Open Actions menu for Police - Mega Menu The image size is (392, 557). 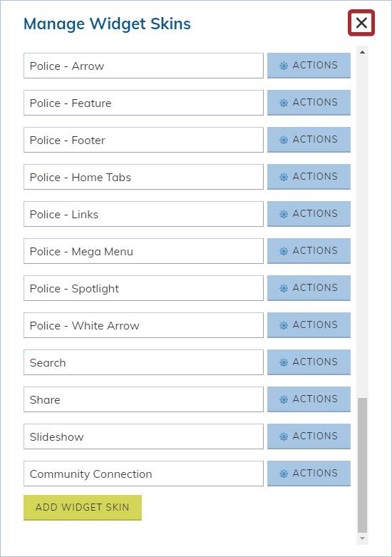tap(309, 251)
